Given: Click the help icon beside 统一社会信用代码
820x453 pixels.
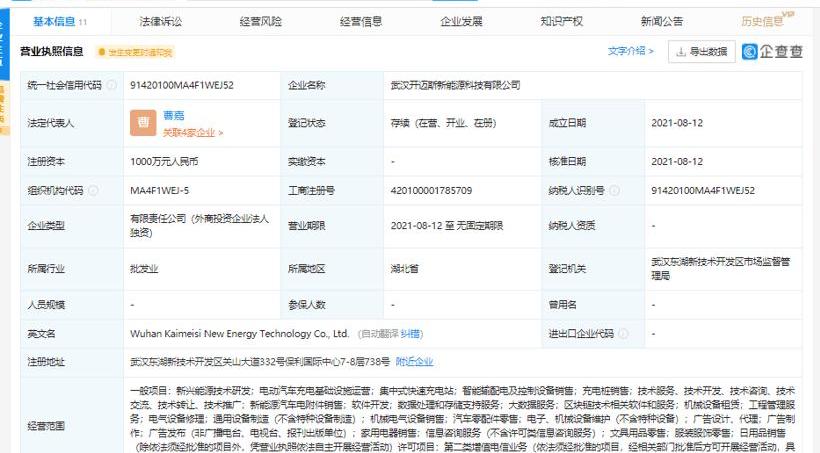Looking at the screenshot, I should tap(111, 85).
